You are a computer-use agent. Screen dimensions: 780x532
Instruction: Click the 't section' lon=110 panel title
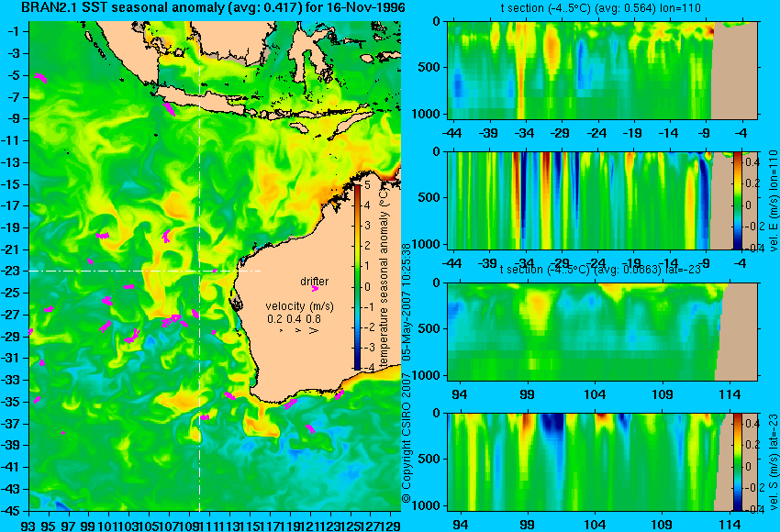[601, 8]
